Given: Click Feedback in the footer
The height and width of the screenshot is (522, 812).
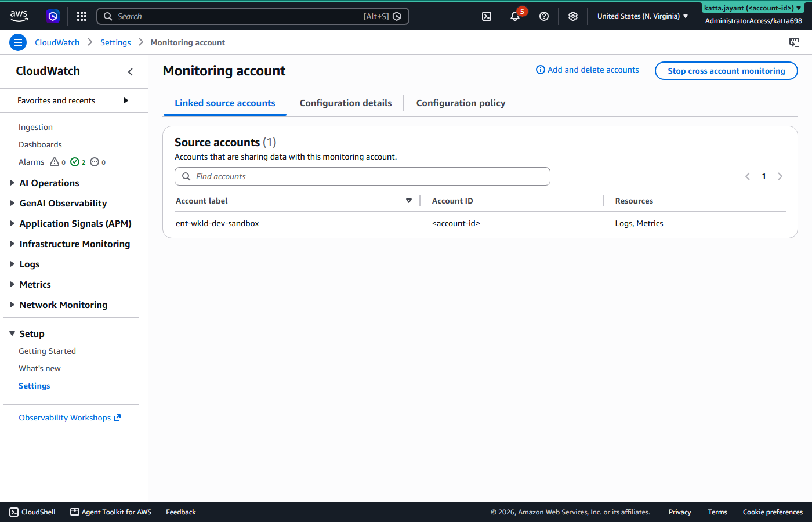Looking at the screenshot, I should [181, 512].
